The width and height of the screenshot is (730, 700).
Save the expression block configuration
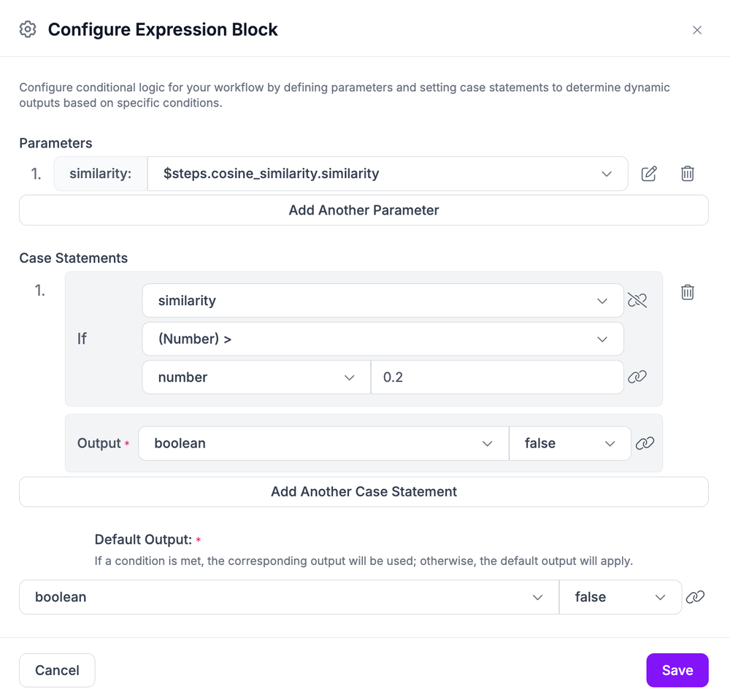tap(677, 669)
